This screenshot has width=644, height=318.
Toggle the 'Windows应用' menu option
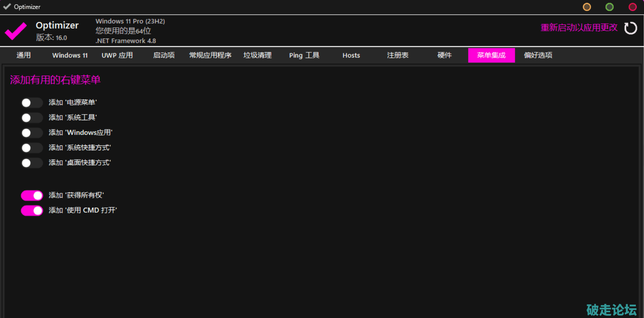[x=32, y=133]
